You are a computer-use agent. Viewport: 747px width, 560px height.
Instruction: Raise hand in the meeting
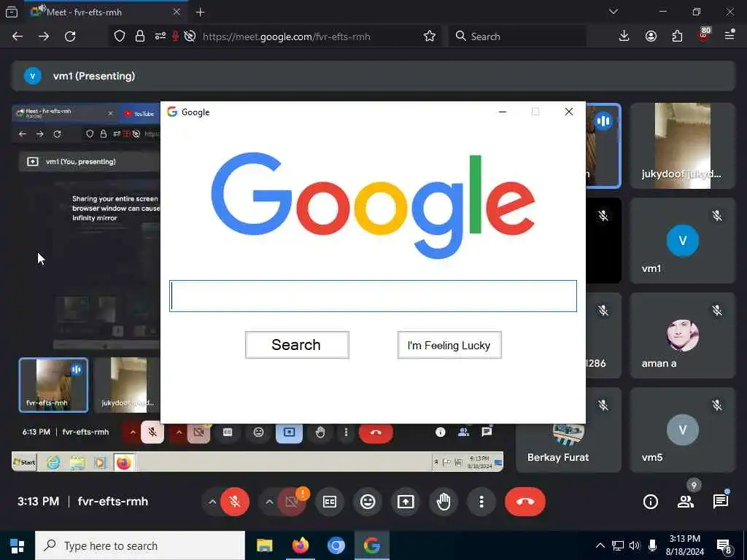coord(444,502)
